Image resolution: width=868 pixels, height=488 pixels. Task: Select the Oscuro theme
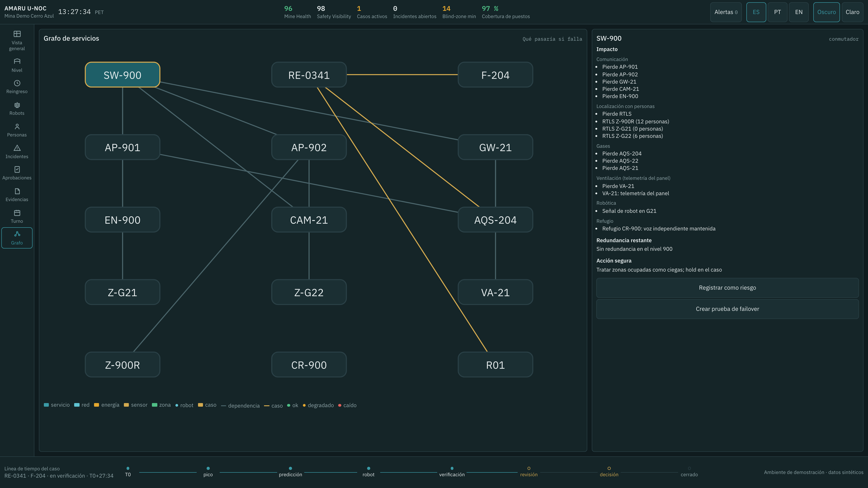coord(826,12)
